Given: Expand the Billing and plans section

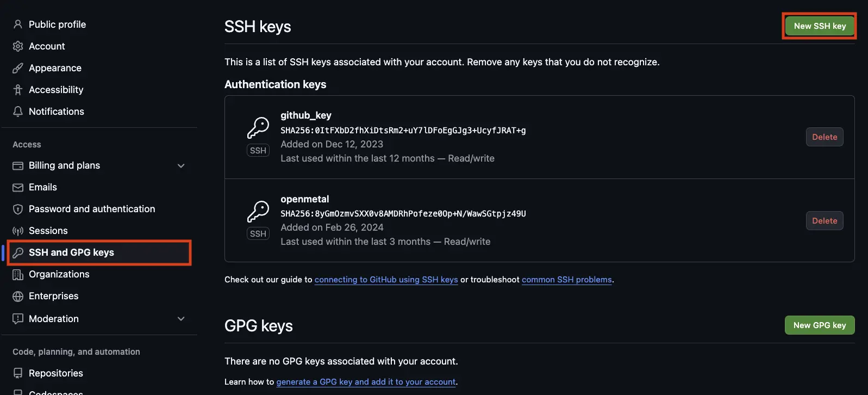Looking at the screenshot, I should [x=181, y=165].
